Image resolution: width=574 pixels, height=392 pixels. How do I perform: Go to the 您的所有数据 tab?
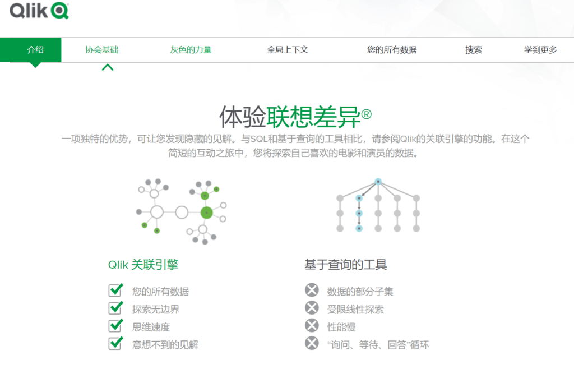pos(392,50)
